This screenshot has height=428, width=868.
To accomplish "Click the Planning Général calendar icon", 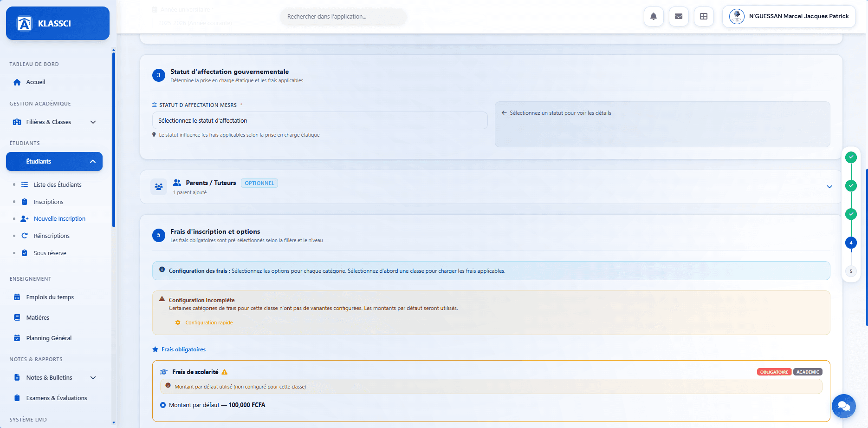I will 17,338.
